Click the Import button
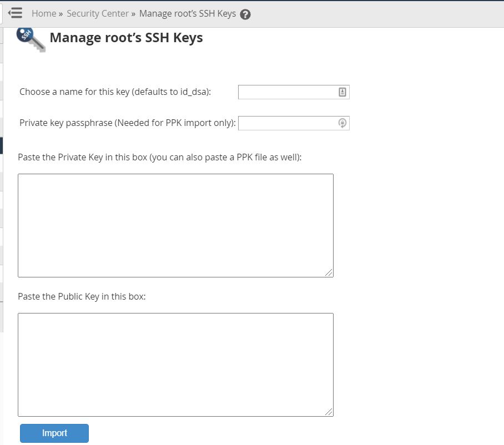 pyautogui.click(x=54, y=433)
